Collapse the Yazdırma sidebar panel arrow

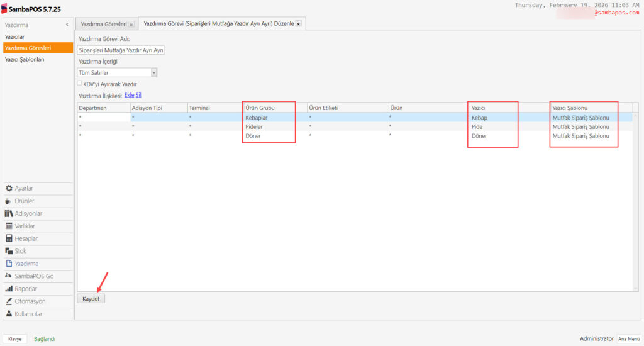click(67, 25)
